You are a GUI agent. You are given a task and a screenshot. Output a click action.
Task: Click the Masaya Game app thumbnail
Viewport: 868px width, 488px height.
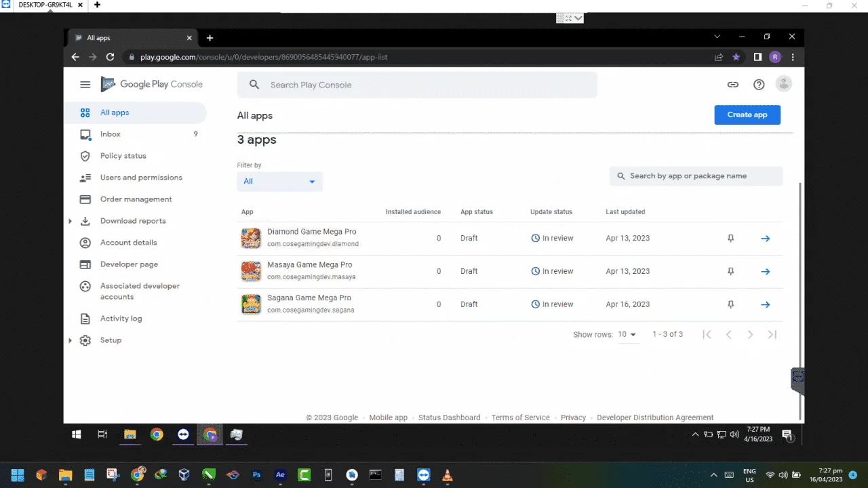click(x=251, y=271)
